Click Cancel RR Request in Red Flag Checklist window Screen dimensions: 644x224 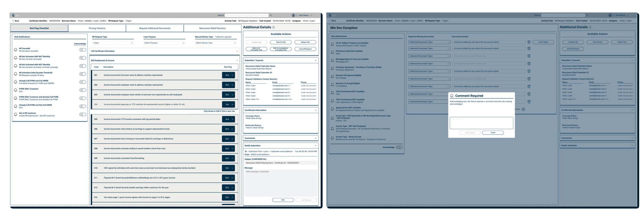point(305,49)
